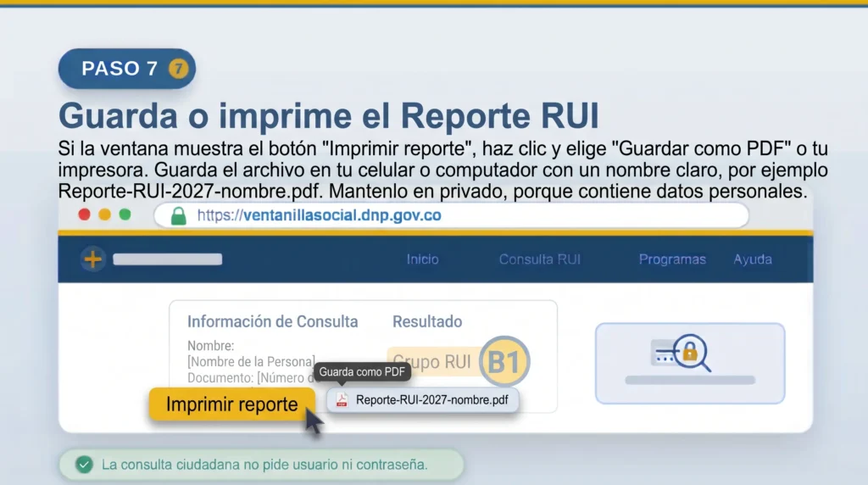Click the PASO 7 step pill
Image resolution: width=868 pixels, height=485 pixels.
click(127, 69)
